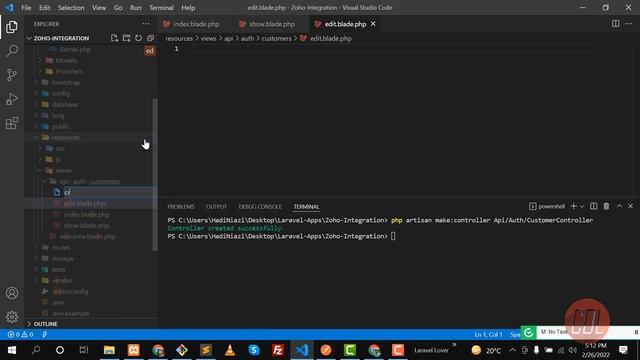The image size is (640, 360).
Task: Open the Explorer view in activity bar
Action: point(12,27)
